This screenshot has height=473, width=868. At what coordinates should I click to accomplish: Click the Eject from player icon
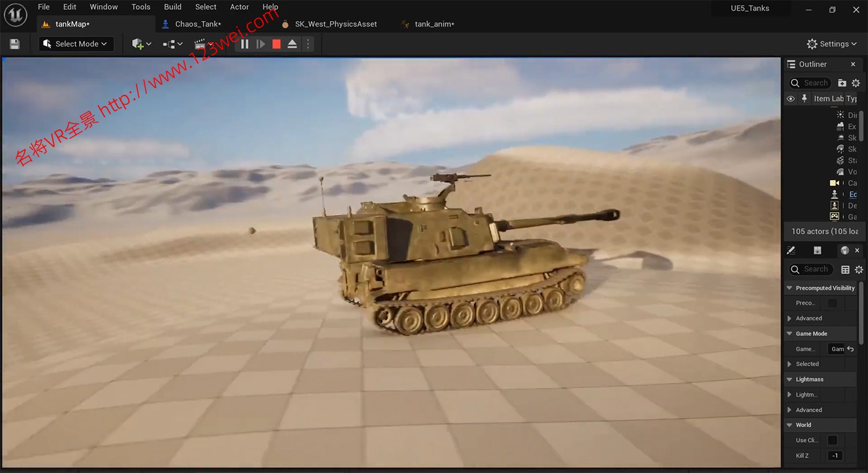tap(292, 44)
